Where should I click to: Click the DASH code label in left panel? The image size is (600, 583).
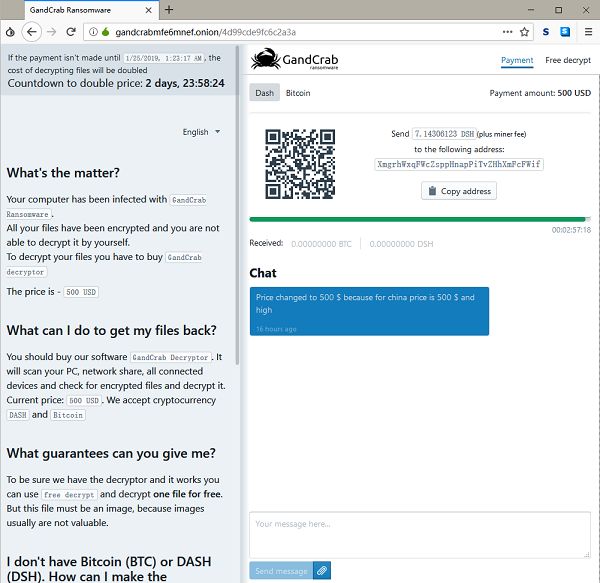(18, 415)
